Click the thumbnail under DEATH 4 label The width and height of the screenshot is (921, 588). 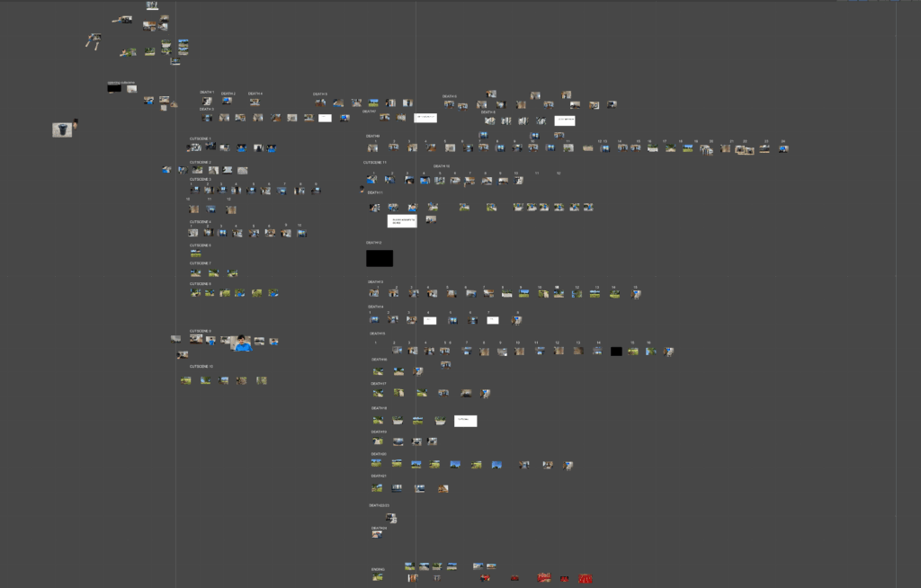[255, 102]
